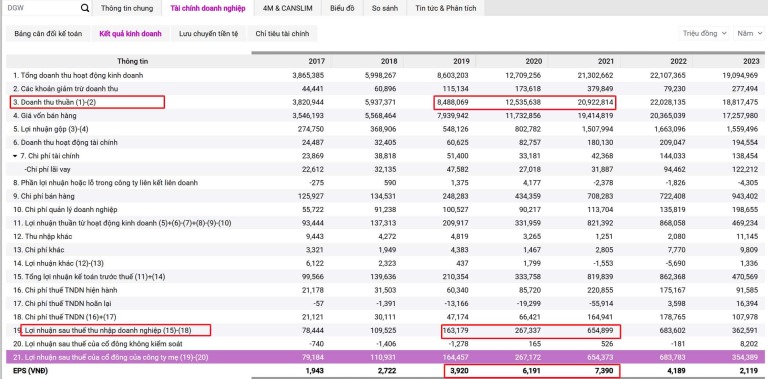Viewport: 768px width, 379px height.
Task: Click the 2017 interest expense value 22,612
Action: point(312,169)
